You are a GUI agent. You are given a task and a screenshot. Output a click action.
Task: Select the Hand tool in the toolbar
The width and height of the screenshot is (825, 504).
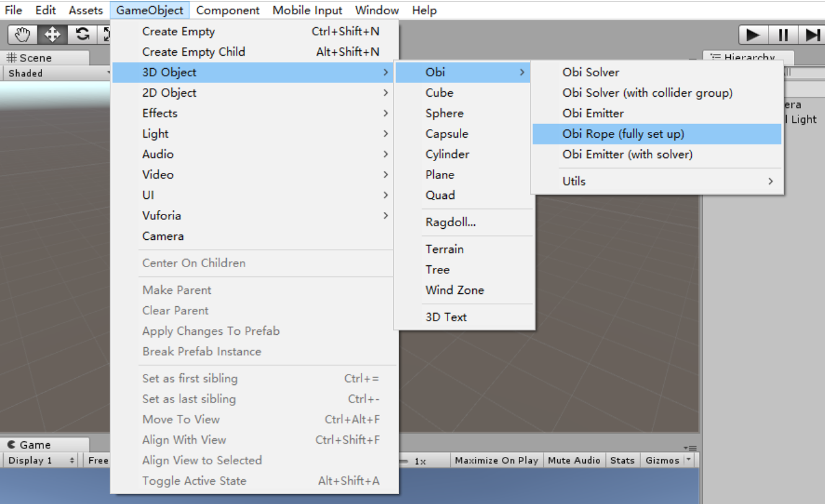[21, 34]
